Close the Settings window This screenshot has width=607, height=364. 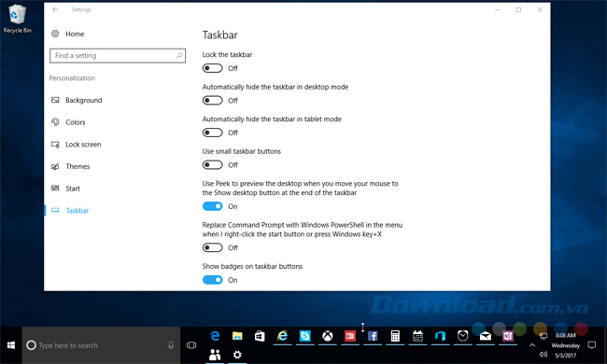(540, 9)
